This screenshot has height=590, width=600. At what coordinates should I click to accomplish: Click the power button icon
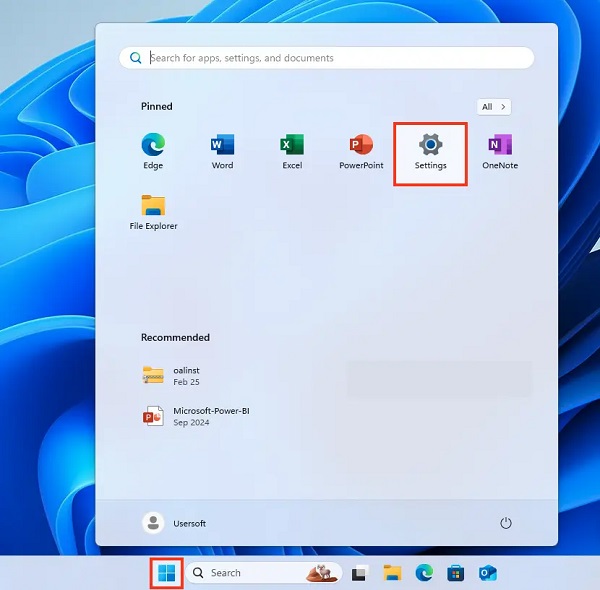tap(506, 523)
